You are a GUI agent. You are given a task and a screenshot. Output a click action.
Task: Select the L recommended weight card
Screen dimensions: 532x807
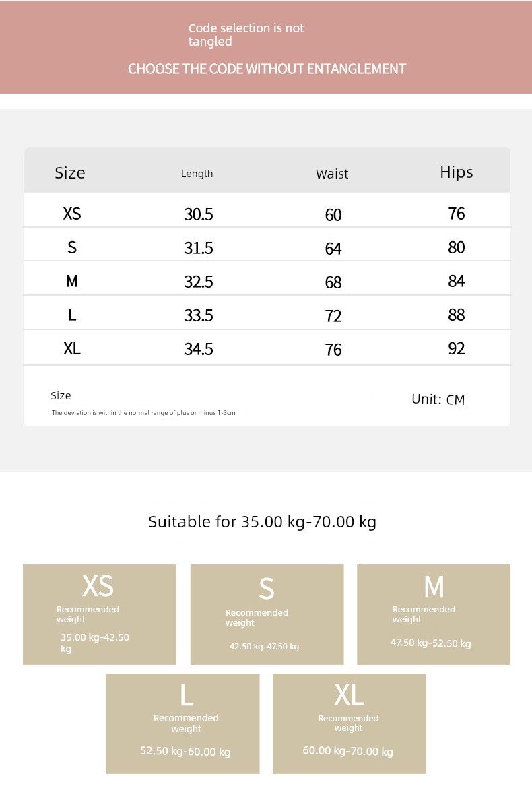[182, 723]
